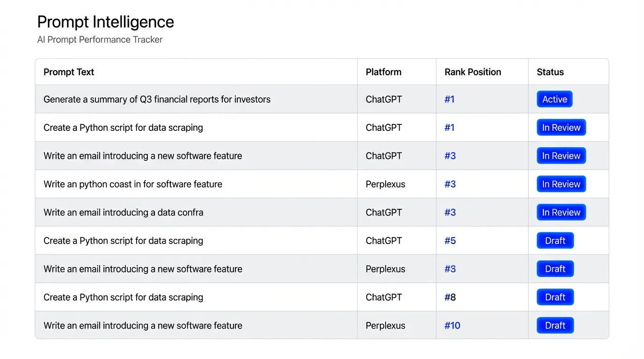Viewport: 644px width, 359px height.
Task: Click the Prompt Intelligence title
Action: coord(105,22)
